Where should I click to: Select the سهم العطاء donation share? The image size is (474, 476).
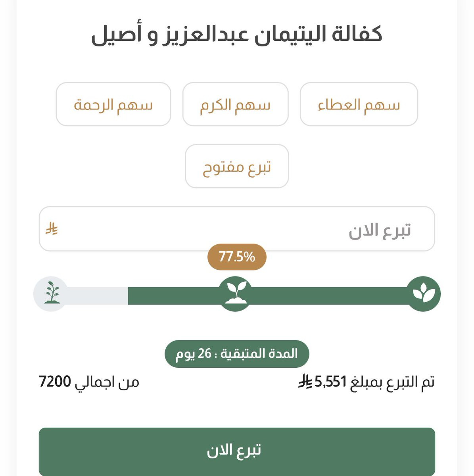(x=359, y=104)
